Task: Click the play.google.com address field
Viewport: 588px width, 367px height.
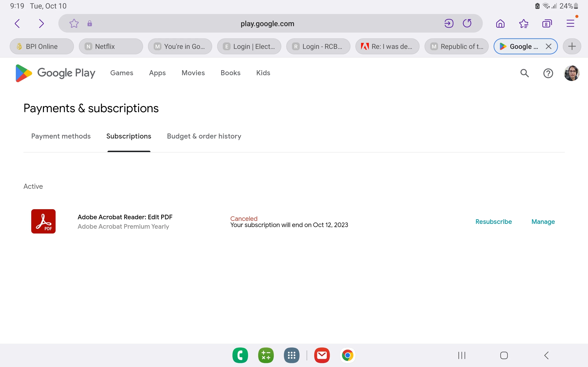Action: click(267, 24)
